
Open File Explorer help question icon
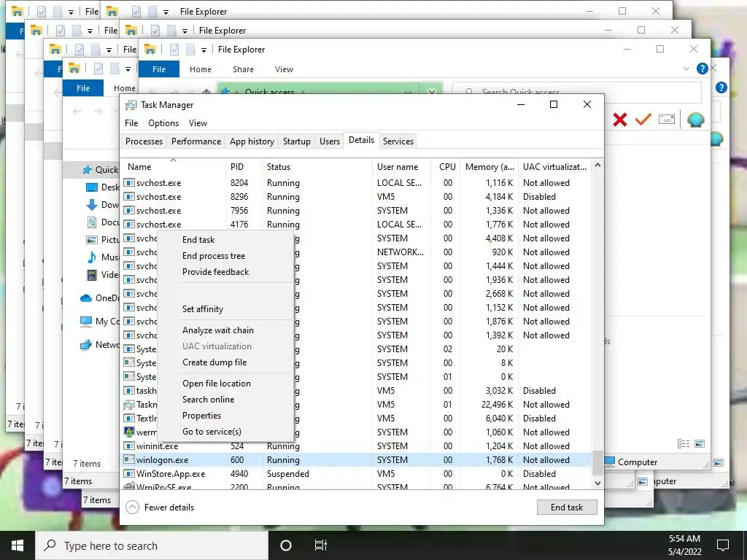coord(702,69)
